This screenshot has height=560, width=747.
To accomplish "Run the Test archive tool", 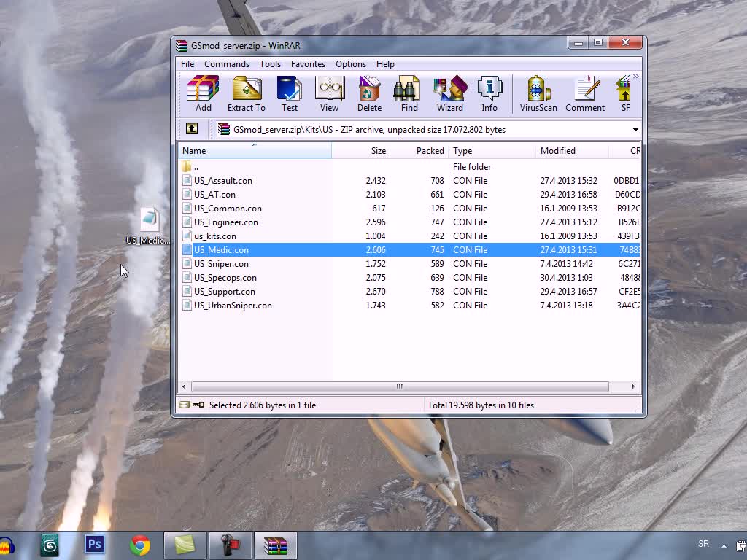I will [x=289, y=94].
